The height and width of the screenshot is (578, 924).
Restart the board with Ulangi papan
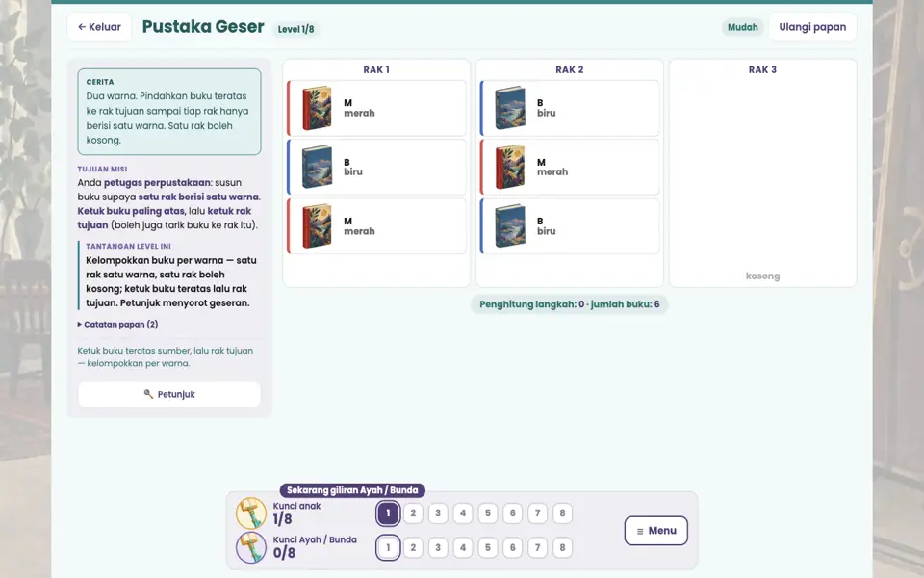coord(812,27)
